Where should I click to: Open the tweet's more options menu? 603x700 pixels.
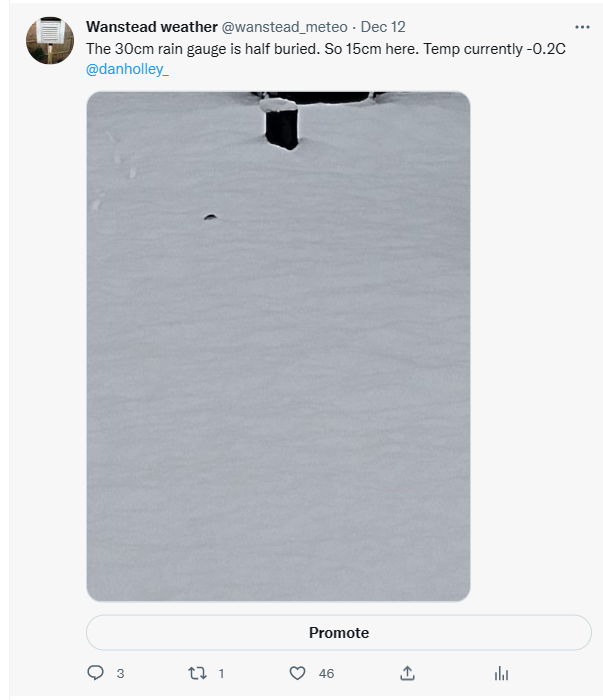(x=582, y=27)
